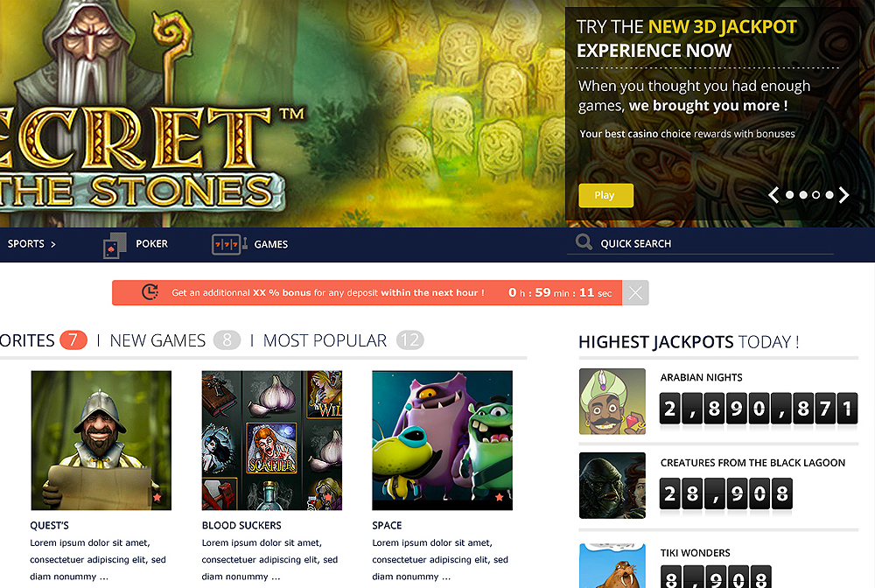The image size is (875, 588).
Task: Click the slot machine Games icon
Action: 229,244
